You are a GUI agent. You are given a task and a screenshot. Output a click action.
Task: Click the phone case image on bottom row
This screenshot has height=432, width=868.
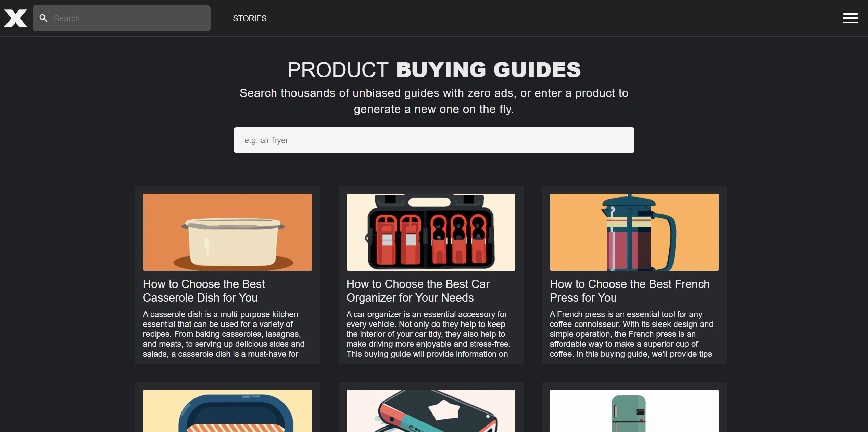[430, 411]
